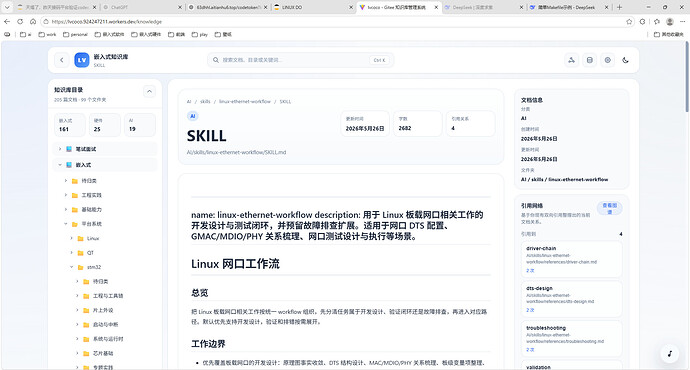Click breadcrumb link skills
Viewport: 690px width, 370px height.
(x=205, y=101)
